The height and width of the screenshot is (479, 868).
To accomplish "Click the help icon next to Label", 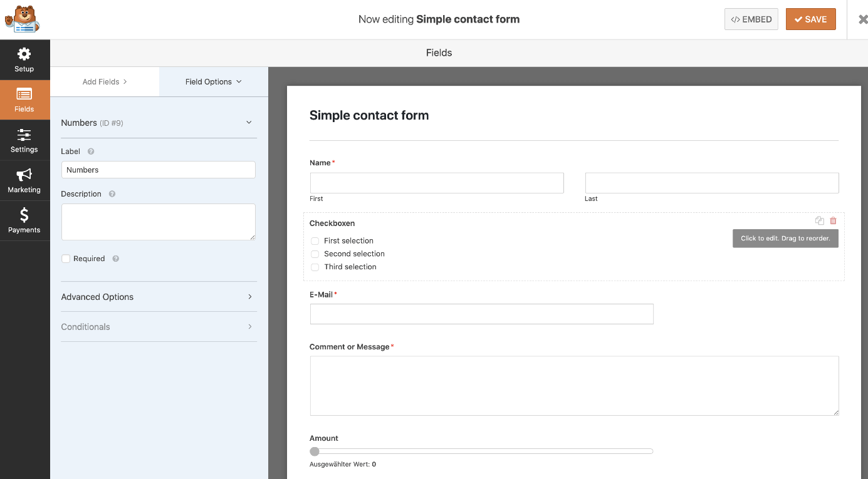I will click(x=91, y=152).
